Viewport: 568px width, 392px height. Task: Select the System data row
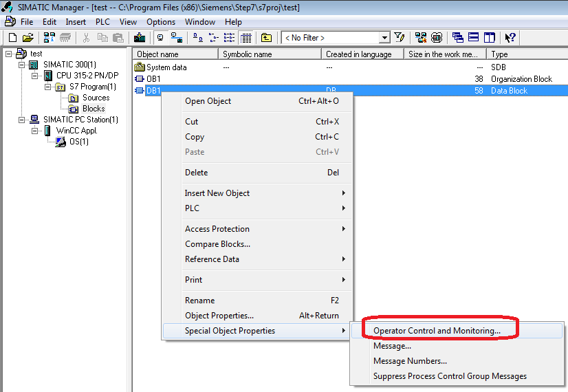[350, 67]
